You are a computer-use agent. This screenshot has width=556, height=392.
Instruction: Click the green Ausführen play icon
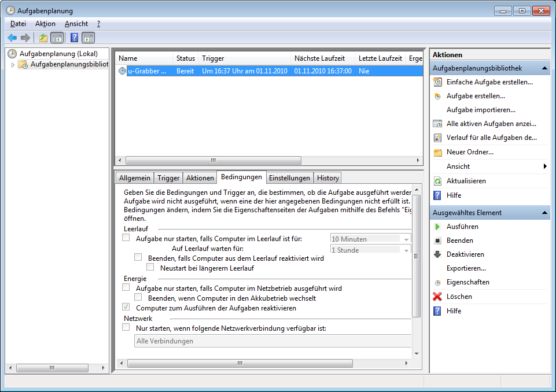[x=437, y=227]
